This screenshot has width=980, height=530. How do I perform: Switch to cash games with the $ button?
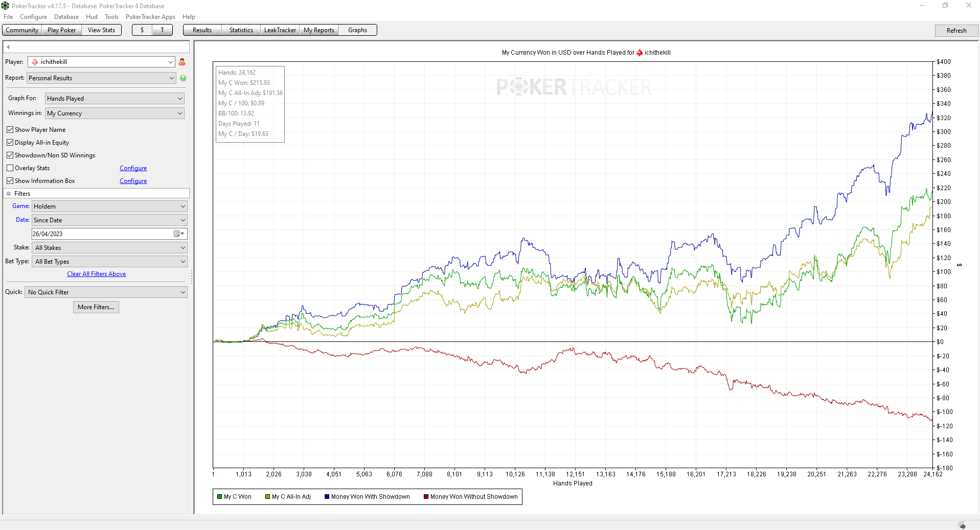pos(142,30)
